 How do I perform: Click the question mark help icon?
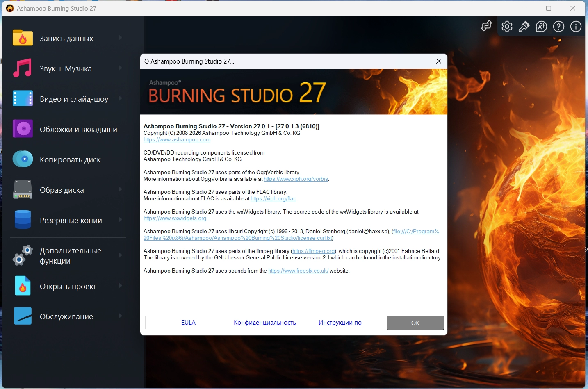[558, 27]
